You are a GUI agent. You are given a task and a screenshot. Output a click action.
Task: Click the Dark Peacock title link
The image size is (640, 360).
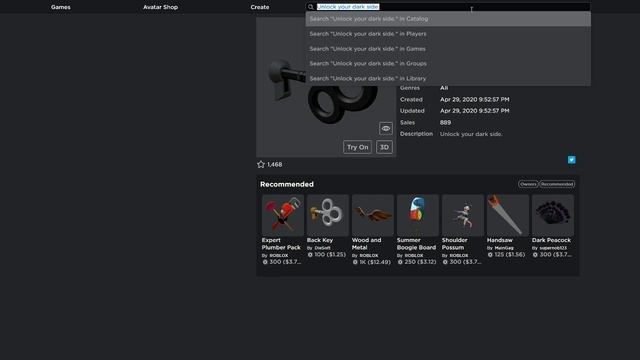551,240
